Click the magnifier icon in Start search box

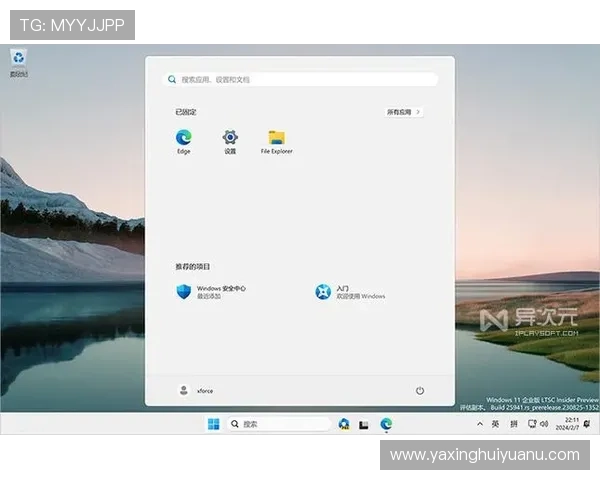click(172, 79)
